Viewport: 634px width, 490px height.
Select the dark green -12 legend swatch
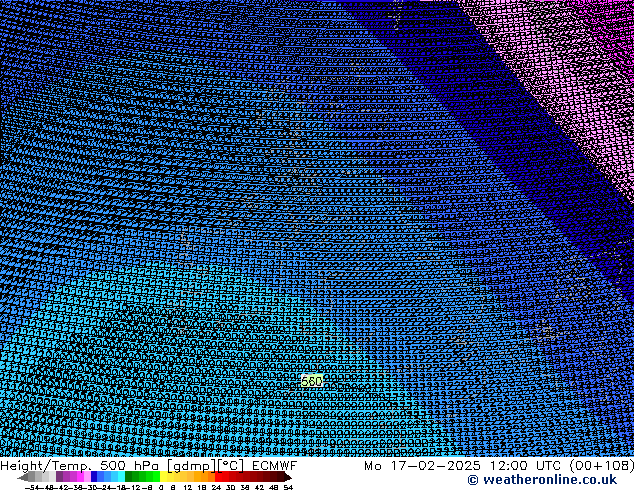(129, 477)
